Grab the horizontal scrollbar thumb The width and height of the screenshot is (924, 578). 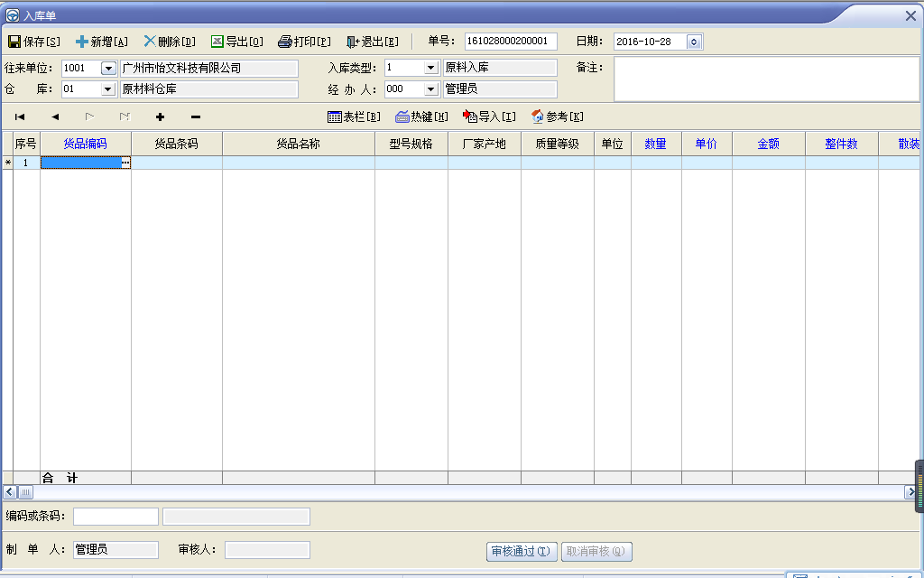(25, 492)
